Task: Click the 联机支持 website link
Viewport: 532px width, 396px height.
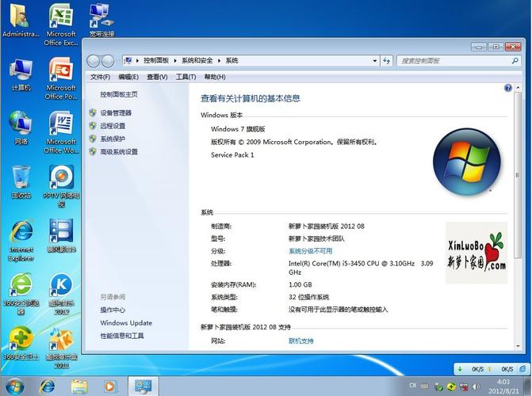Action: pos(301,341)
